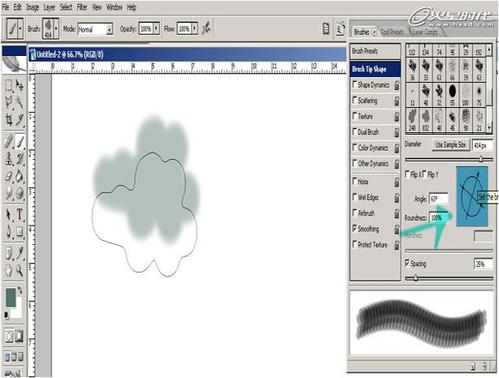Enable airbrush icon in options bar
The width and height of the screenshot is (499, 378).
pyautogui.click(x=207, y=28)
